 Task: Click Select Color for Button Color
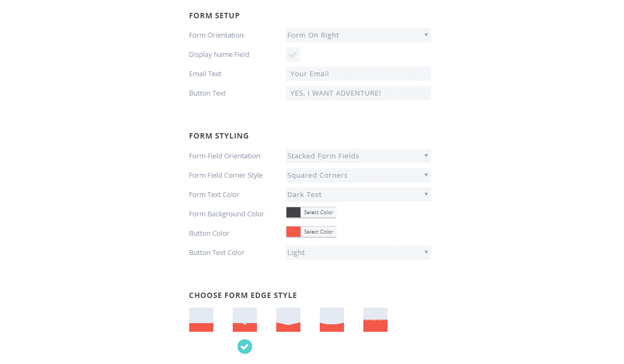click(x=319, y=232)
